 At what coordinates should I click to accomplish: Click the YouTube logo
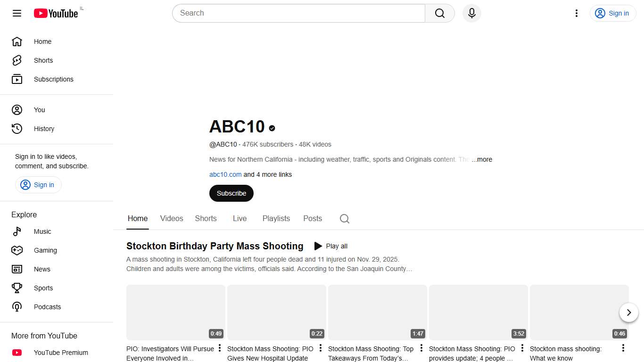[x=56, y=13]
